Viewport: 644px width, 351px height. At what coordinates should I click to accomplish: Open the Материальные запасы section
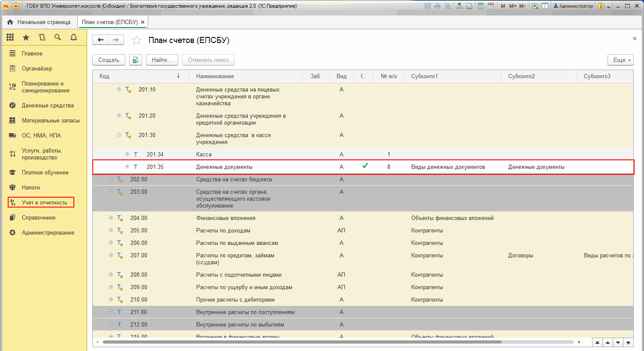tap(51, 121)
